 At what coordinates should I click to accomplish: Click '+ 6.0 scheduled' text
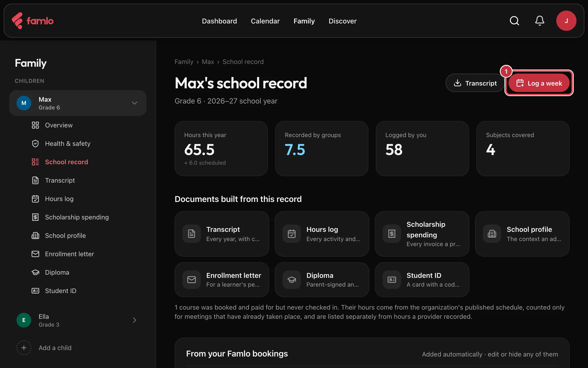pyautogui.click(x=205, y=163)
